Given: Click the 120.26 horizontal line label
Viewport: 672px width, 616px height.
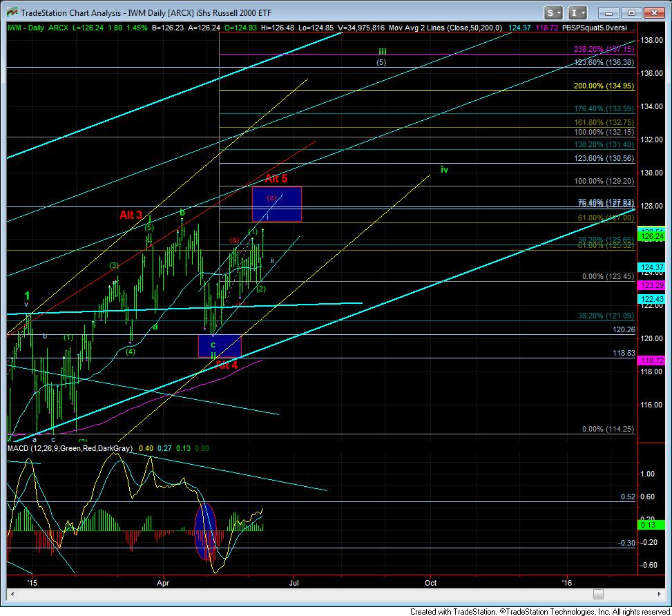Looking at the screenshot, I should point(624,329).
